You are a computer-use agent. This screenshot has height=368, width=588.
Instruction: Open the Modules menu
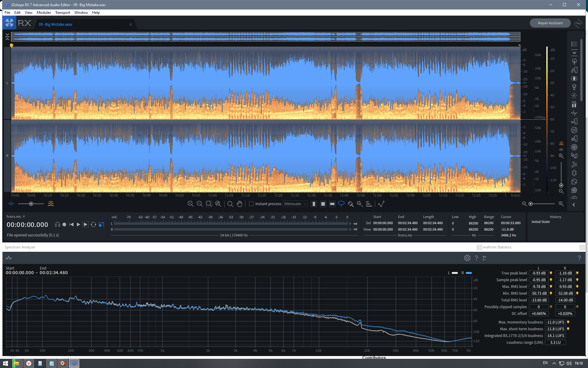[x=43, y=13]
